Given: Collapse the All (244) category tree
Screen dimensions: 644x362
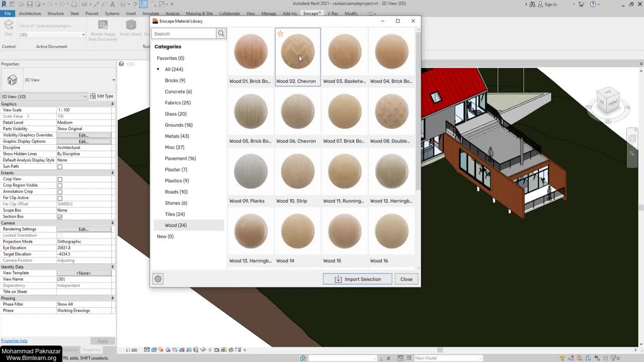Looking at the screenshot, I should pos(158,69).
